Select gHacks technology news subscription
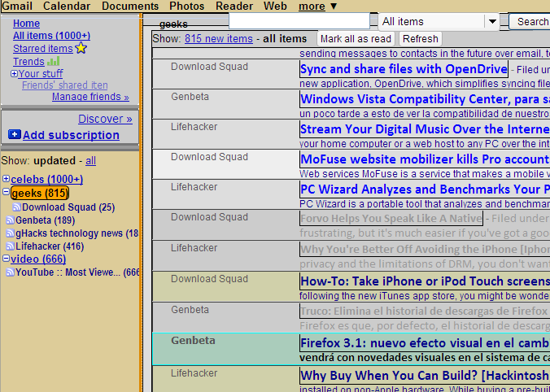 point(76,233)
